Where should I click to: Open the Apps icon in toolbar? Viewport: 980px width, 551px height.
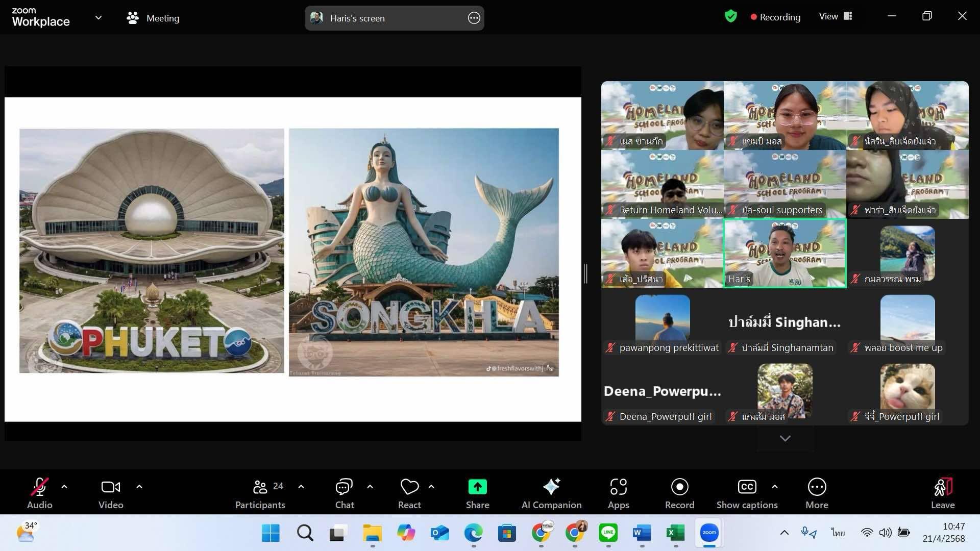618,488
